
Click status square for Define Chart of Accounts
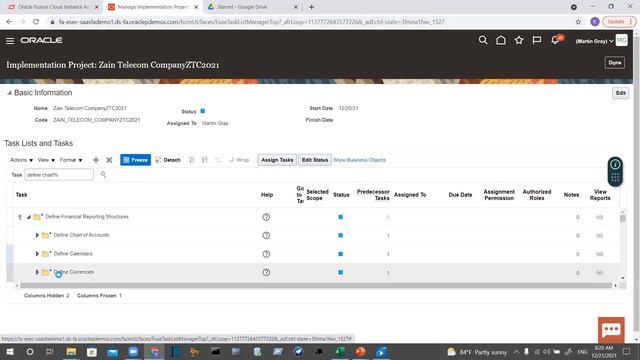coord(340,236)
